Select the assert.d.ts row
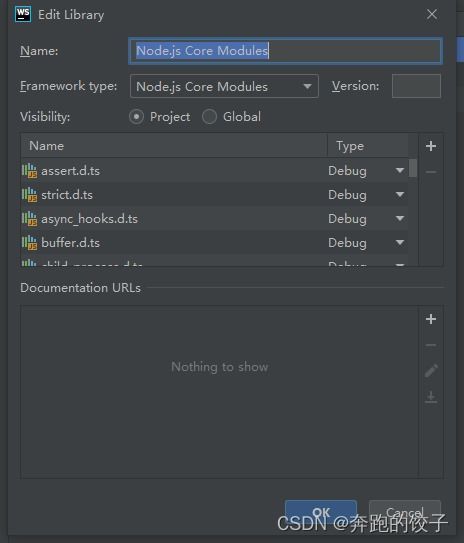Image resolution: width=464 pixels, height=543 pixels. (x=214, y=171)
